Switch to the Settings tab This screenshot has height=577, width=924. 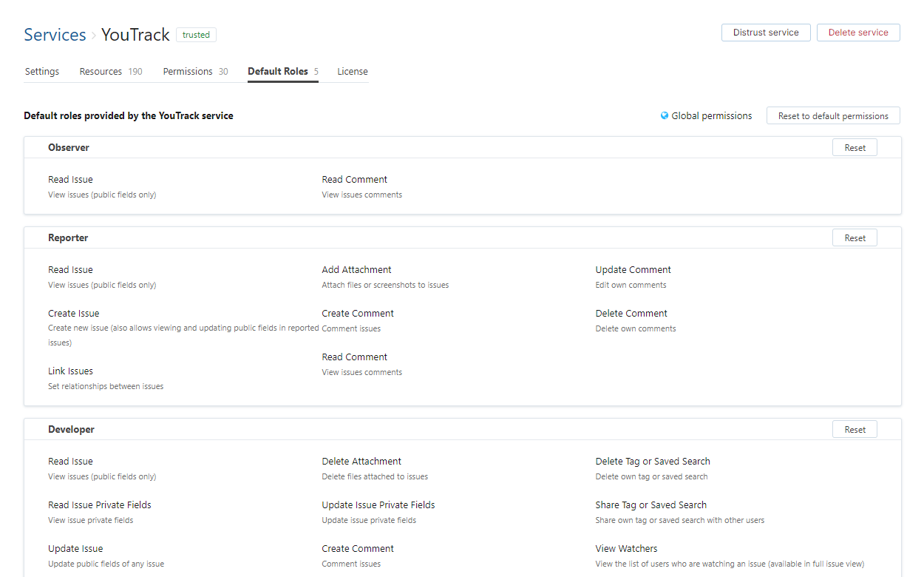[x=42, y=72]
